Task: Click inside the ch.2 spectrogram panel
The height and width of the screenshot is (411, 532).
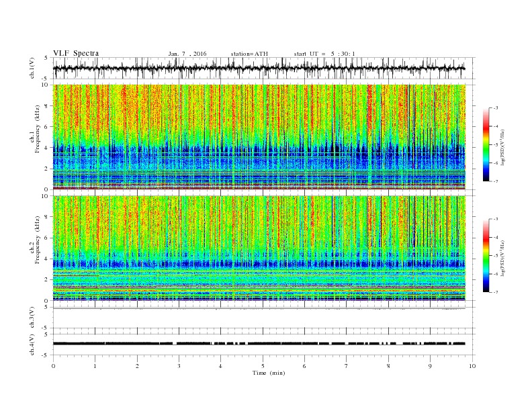Action: coord(259,248)
